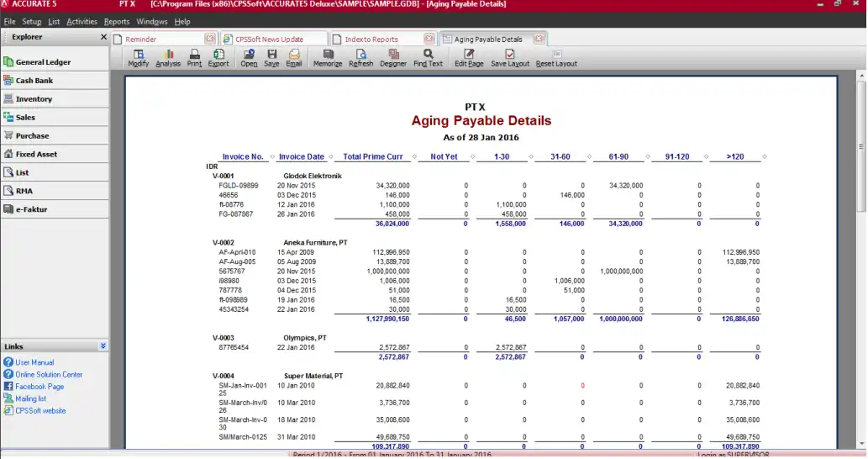Click invoice number FGLD-09899
Image resolution: width=868 pixels, height=459 pixels.
(x=238, y=186)
